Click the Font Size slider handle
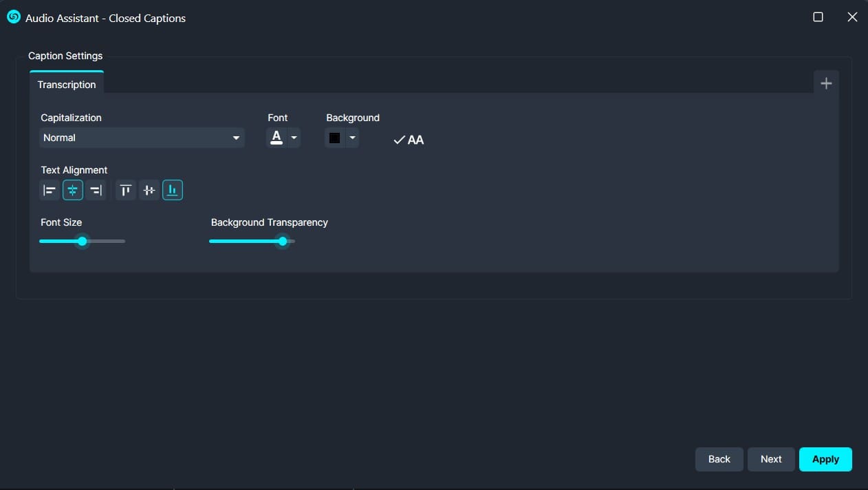The width and height of the screenshot is (868, 490). pos(83,241)
